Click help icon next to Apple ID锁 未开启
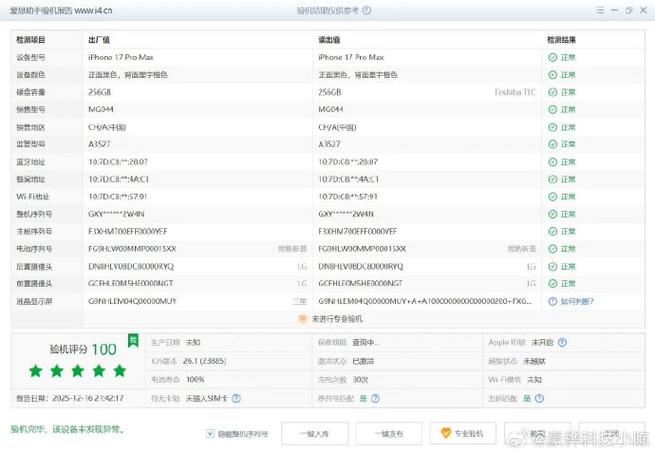Image resolution: width=655 pixels, height=454 pixels. click(562, 342)
